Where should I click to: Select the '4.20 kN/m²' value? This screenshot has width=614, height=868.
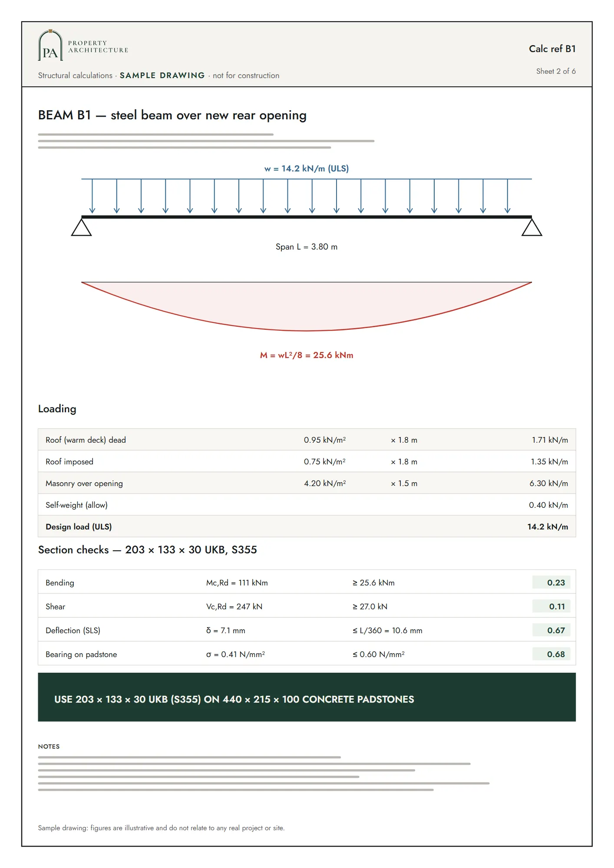point(325,483)
